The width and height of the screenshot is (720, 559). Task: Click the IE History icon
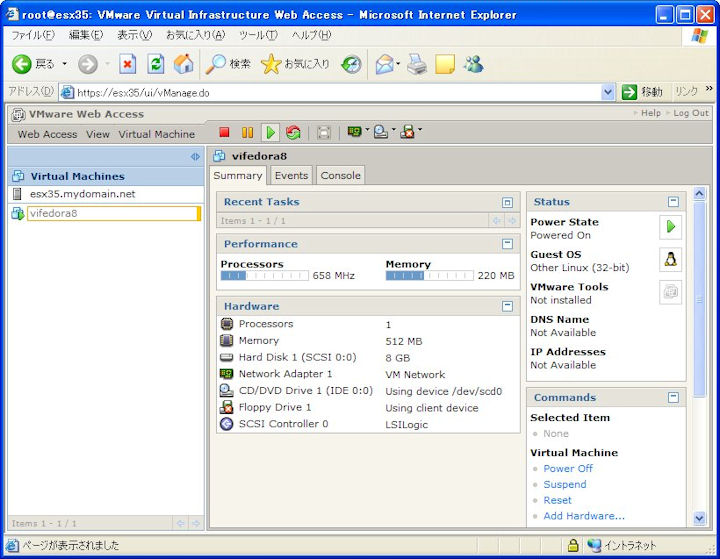351,64
